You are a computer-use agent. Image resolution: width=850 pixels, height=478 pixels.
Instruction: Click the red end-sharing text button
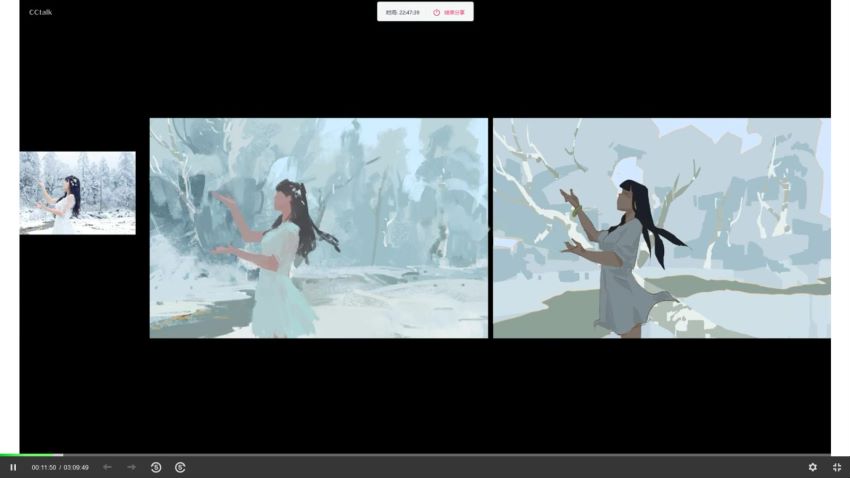click(x=454, y=12)
